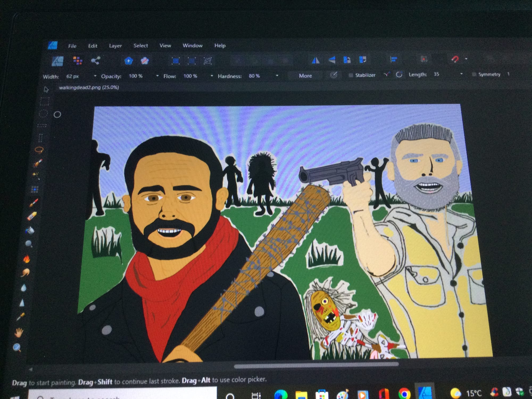Select the Freehand Selection lasso tool
The width and height of the screenshot is (532, 399).
39,150
